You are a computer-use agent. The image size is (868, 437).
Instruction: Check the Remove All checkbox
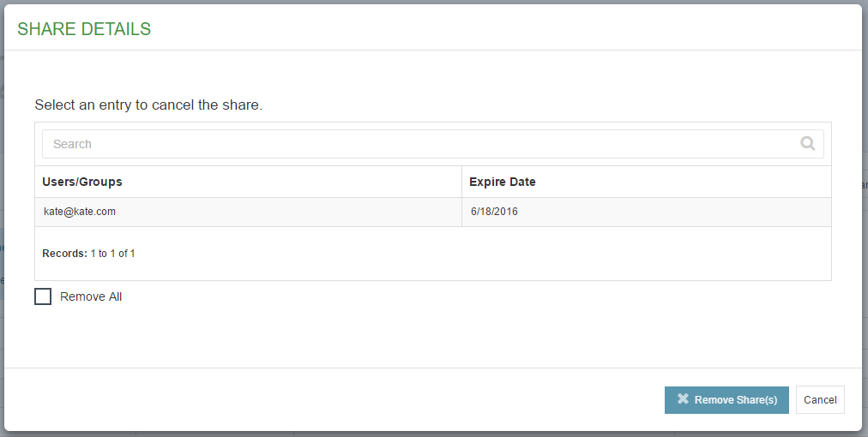tap(43, 296)
